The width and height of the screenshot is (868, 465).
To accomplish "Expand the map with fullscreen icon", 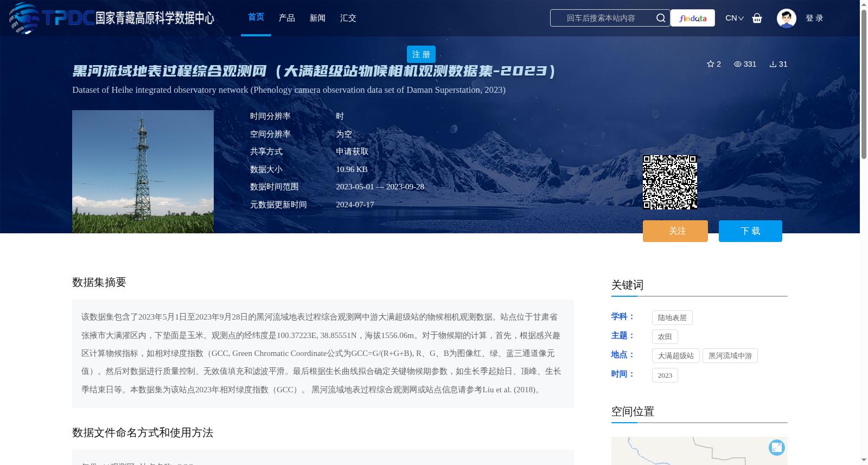I will tap(777, 447).
